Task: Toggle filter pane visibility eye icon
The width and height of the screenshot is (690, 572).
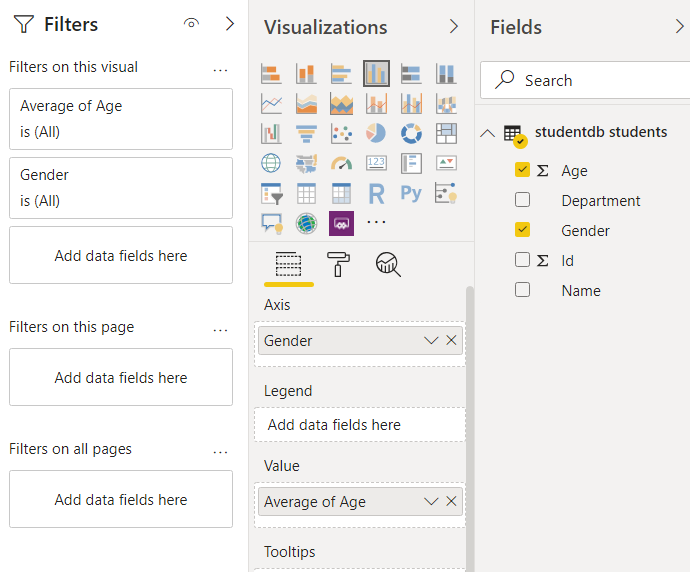Action: [192, 24]
